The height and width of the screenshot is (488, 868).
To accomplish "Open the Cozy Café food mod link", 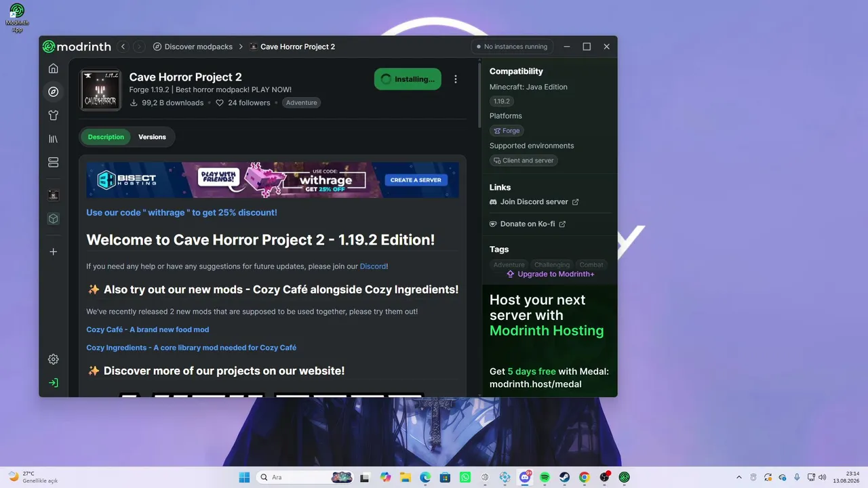I will tap(148, 329).
